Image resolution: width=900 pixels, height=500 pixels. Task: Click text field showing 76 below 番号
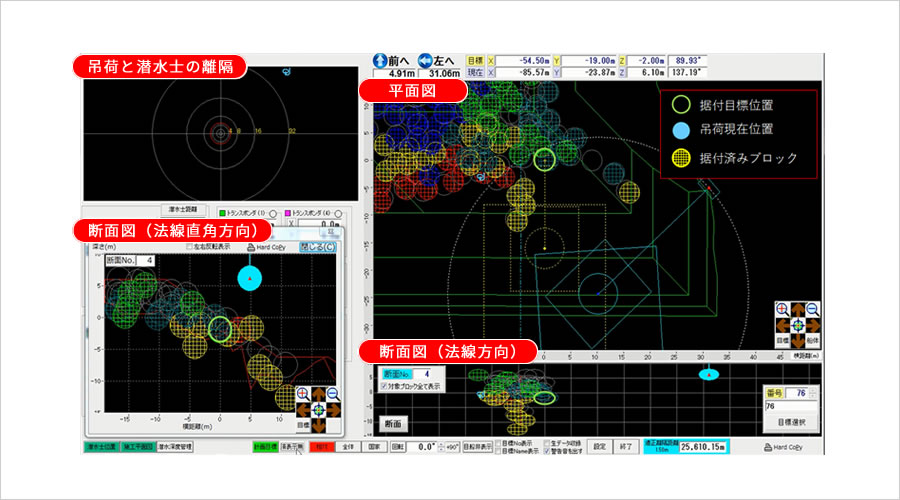coord(791,406)
